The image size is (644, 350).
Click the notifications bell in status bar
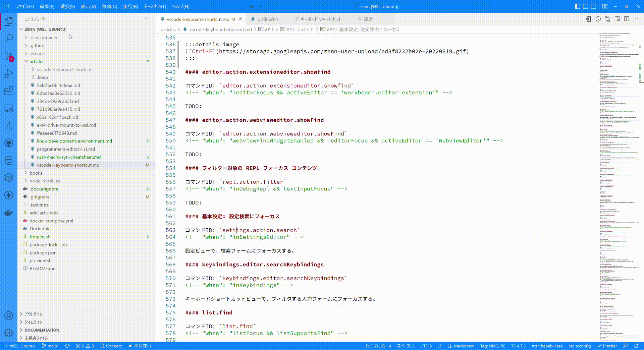636,346
